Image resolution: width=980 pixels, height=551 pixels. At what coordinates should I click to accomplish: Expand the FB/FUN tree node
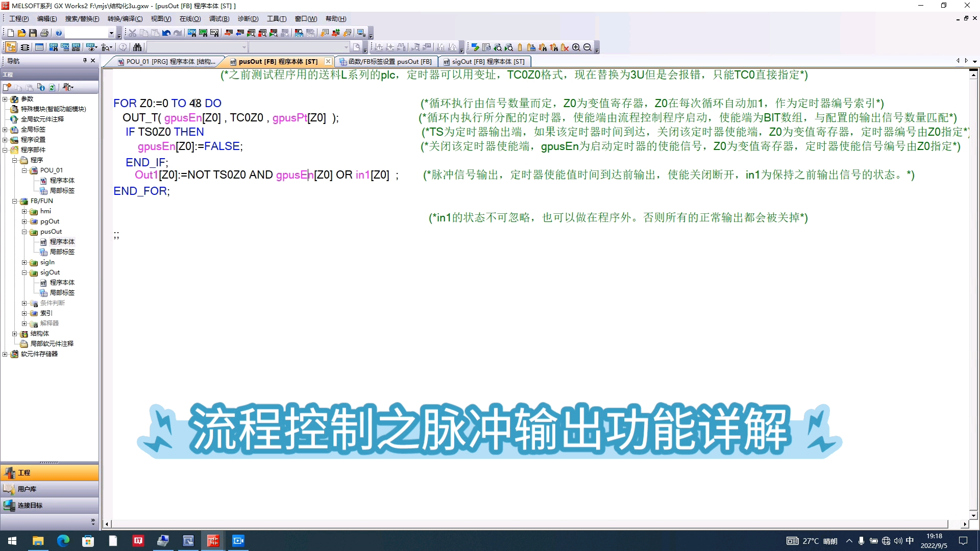[x=15, y=201]
